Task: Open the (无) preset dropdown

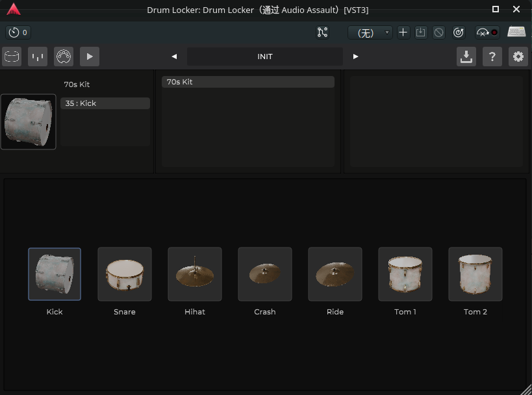Action: click(x=370, y=32)
